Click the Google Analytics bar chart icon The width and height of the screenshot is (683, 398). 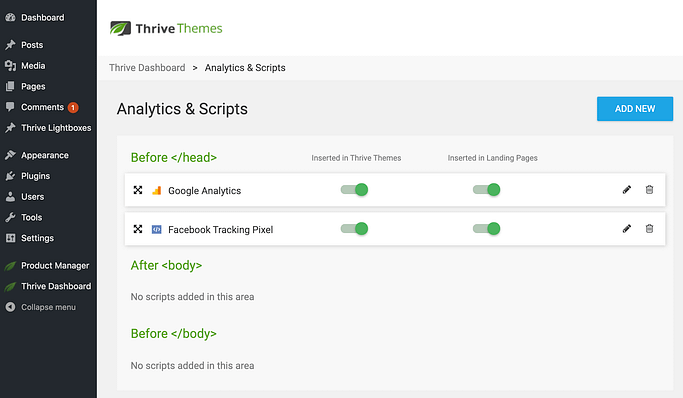(x=156, y=190)
